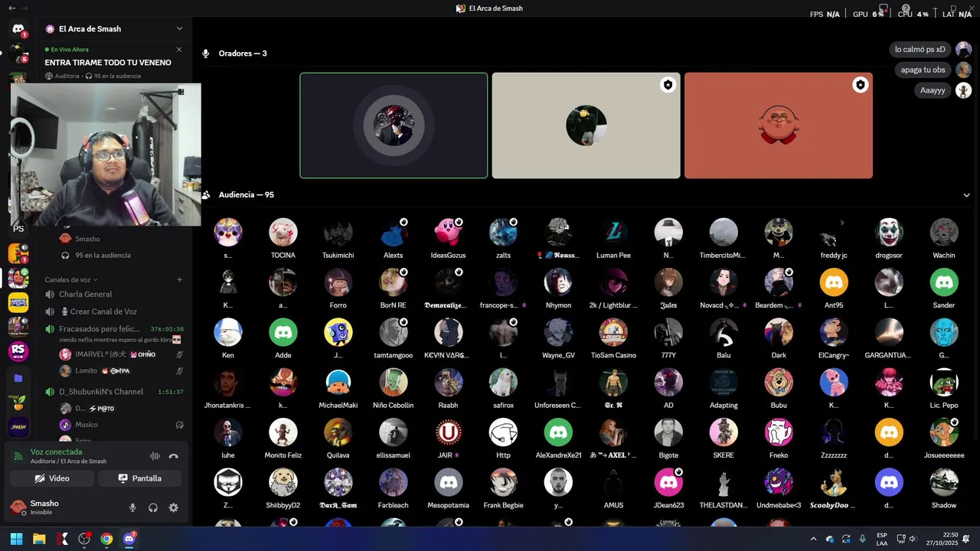
Task: Add a voice channel with the plus icon
Action: click(180, 279)
